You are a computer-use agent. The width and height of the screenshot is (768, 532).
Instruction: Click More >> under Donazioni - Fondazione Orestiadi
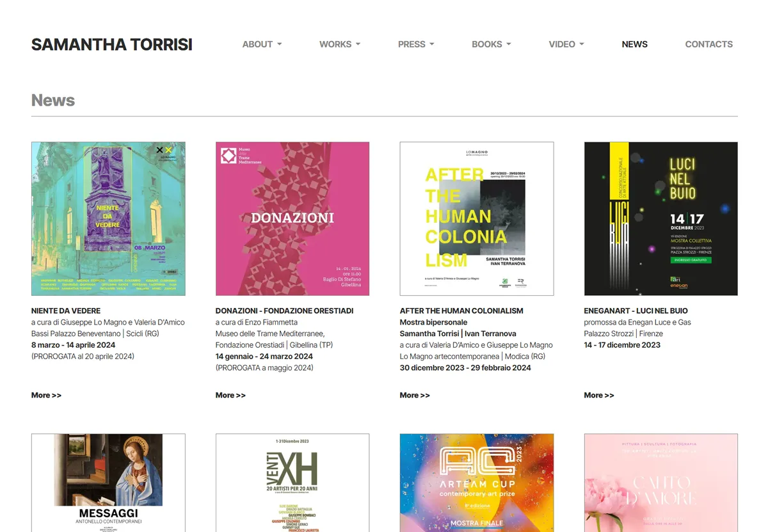(x=230, y=395)
